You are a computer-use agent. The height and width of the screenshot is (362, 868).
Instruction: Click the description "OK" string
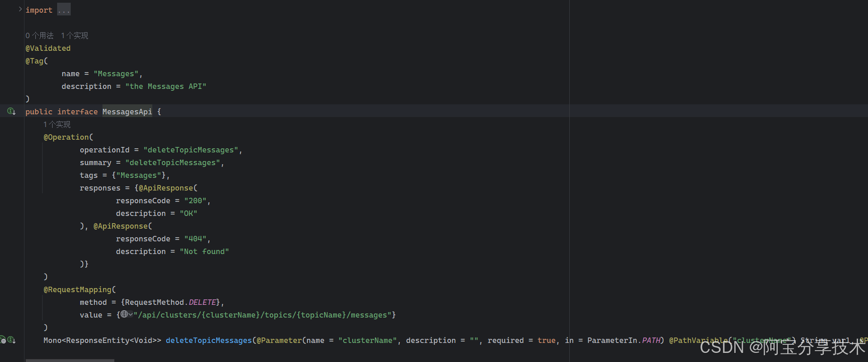click(189, 213)
